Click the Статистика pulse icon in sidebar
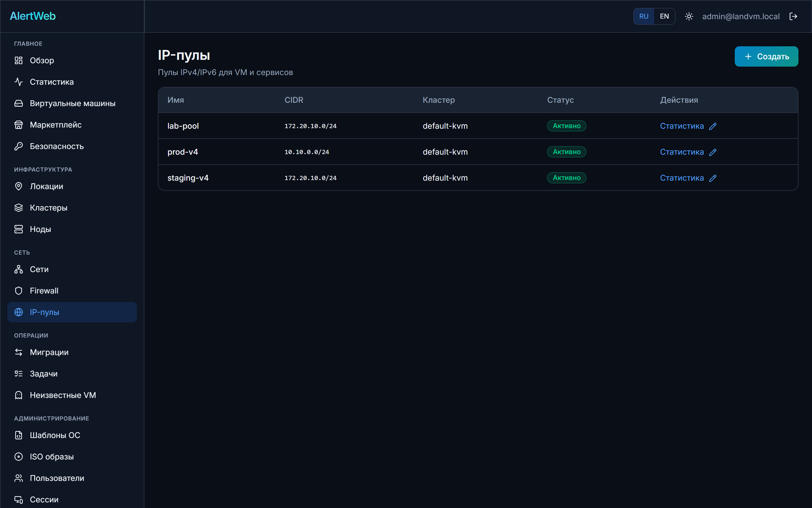 [x=18, y=82]
